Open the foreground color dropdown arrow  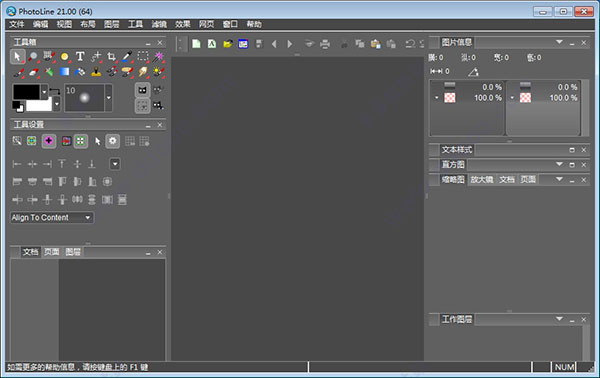[x=44, y=92]
